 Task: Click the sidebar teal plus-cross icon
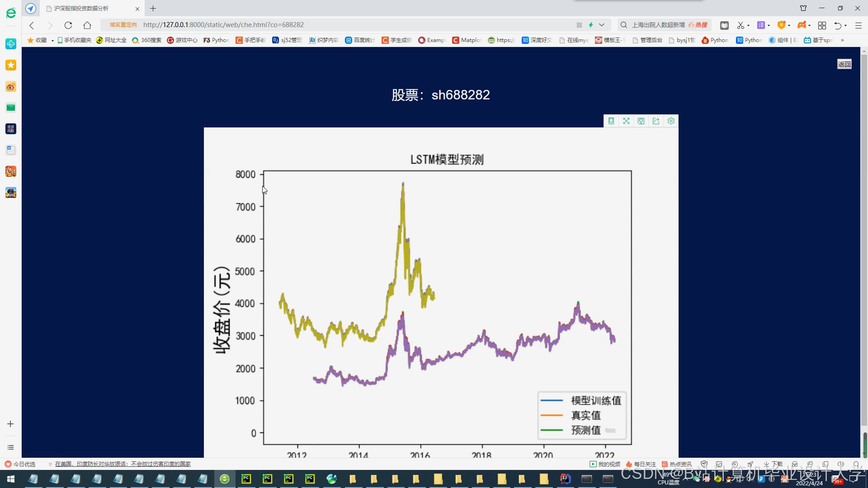(11, 44)
